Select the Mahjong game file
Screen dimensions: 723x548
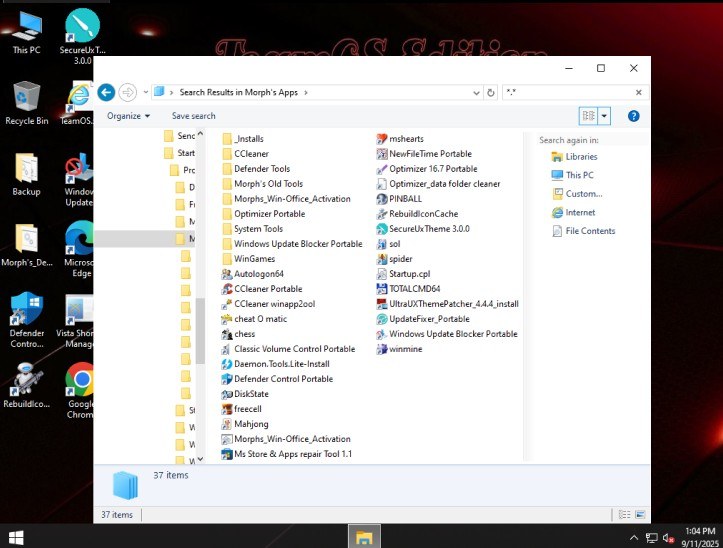(245, 424)
